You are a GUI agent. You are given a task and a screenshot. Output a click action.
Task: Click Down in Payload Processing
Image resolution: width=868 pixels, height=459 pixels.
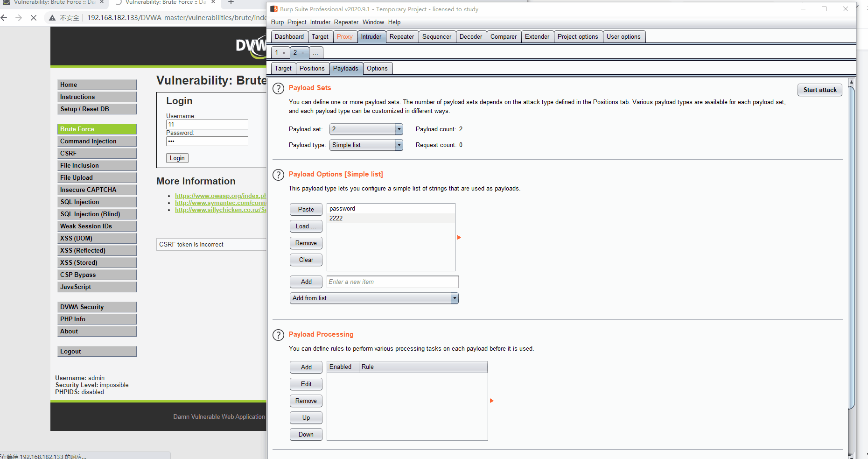[306, 435]
